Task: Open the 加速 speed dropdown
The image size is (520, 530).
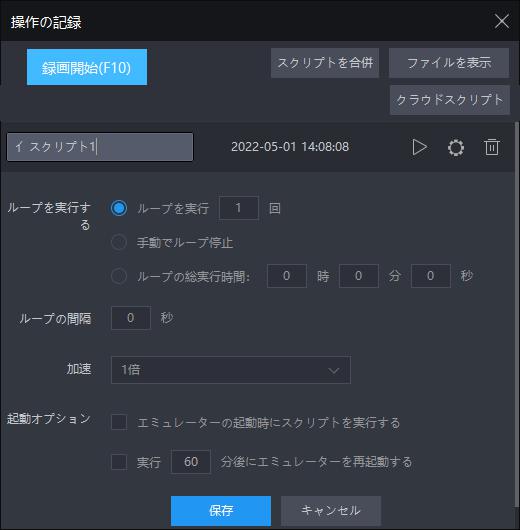Action: [231, 370]
